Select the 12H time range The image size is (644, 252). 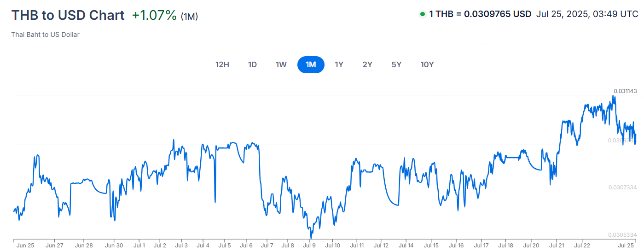pyautogui.click(x=222, y=64)
